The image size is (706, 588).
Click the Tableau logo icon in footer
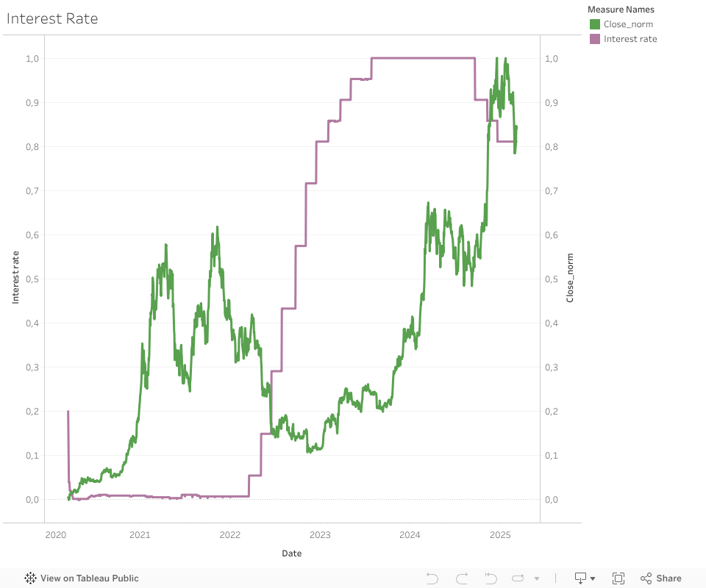(31, 578)
